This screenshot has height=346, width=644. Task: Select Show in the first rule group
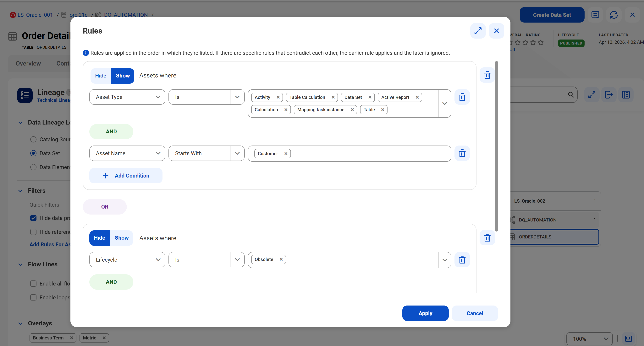[x=123, y=76]
